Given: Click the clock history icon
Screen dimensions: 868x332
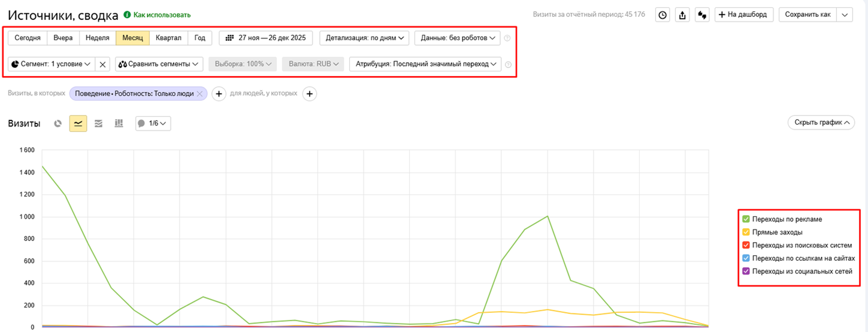Looking at the screenshot, I should point(663,15).
